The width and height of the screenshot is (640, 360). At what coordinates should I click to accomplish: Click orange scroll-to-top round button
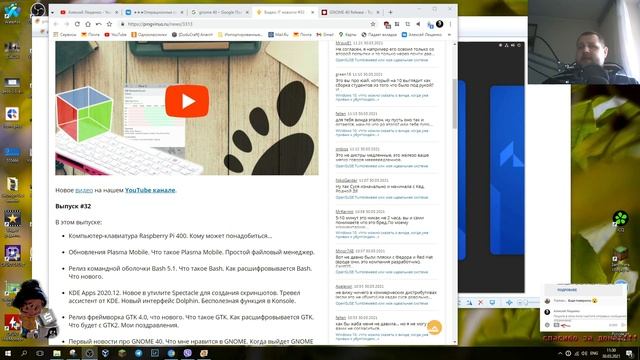click(x=435, y=327)
